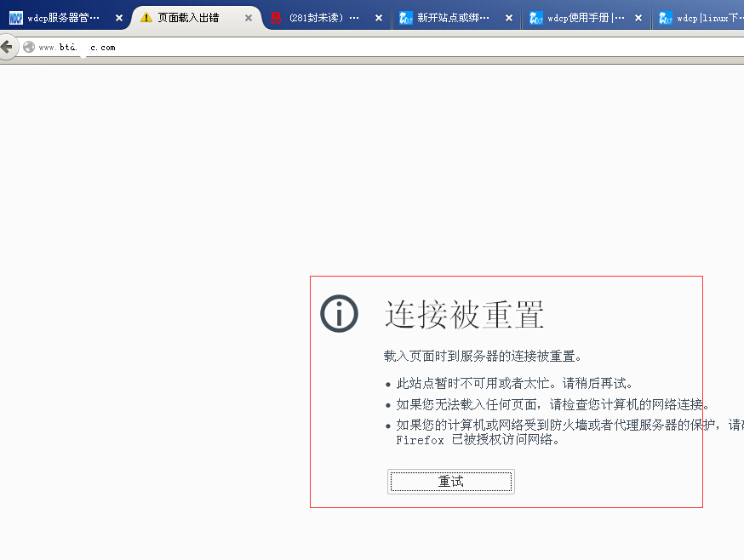The height and width of the screenshot is (560, 744).
Task: Click the favicon of the 新开站点 tab
Action: pos(406,18)
